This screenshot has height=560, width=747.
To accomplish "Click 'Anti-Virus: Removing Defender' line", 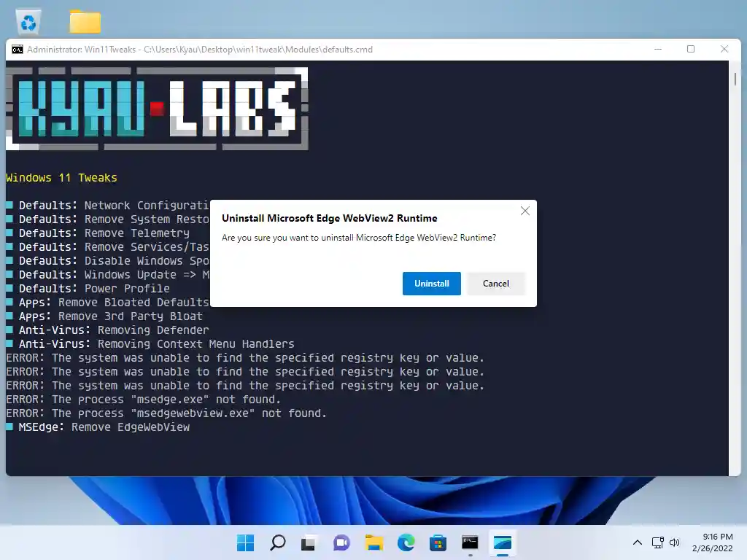I will tap(107, 330).
